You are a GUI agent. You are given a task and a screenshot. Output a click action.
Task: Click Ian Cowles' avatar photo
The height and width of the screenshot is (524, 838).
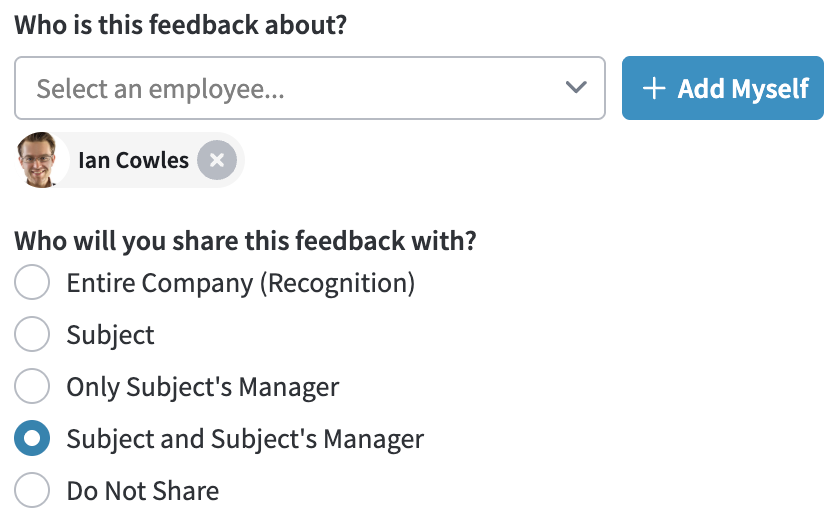point(37,160)
